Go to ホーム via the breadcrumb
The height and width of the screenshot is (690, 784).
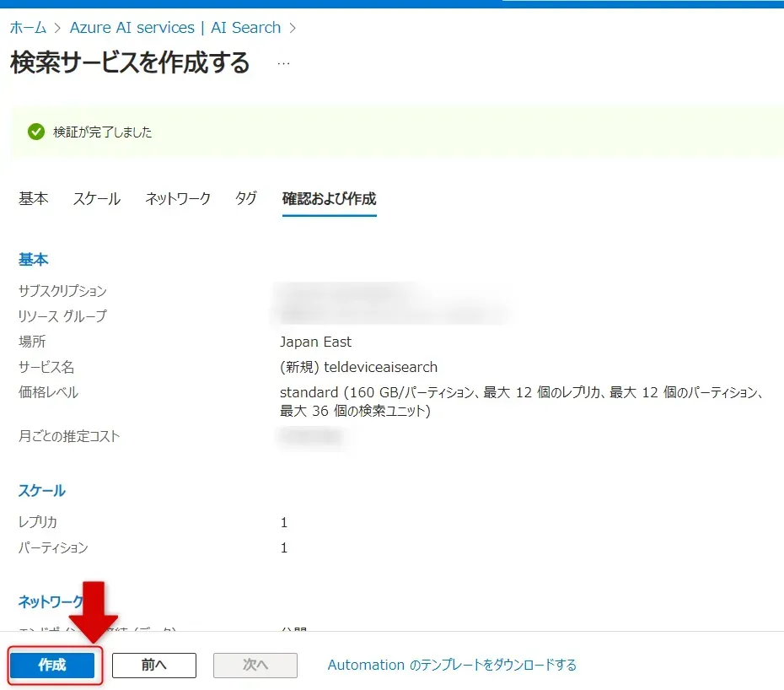pos(28,28)
